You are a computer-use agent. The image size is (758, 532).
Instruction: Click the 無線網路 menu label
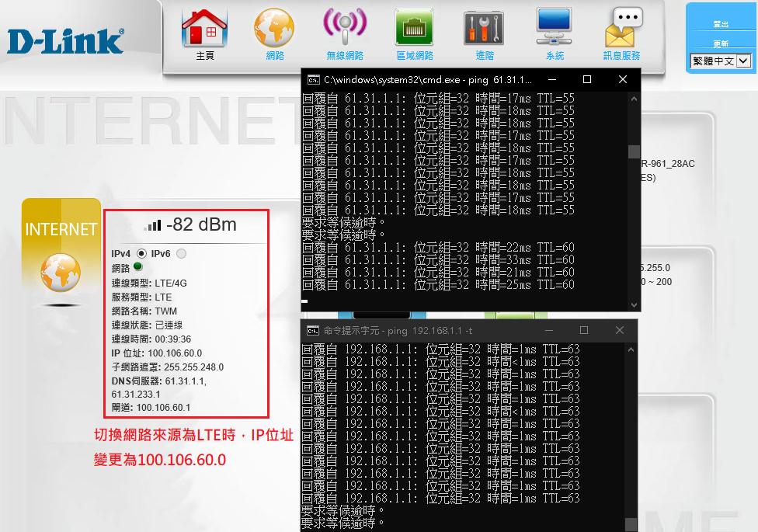(344, 56)
